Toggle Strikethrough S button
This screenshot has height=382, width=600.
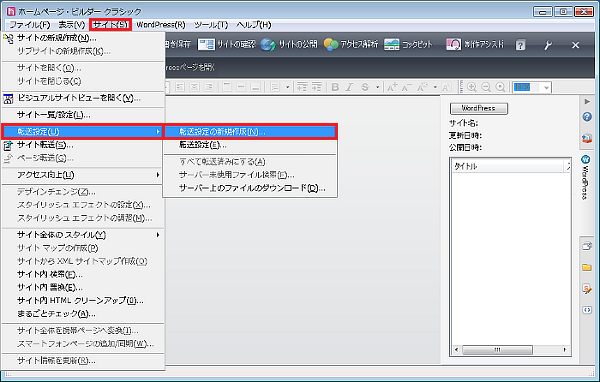(365, 87)
